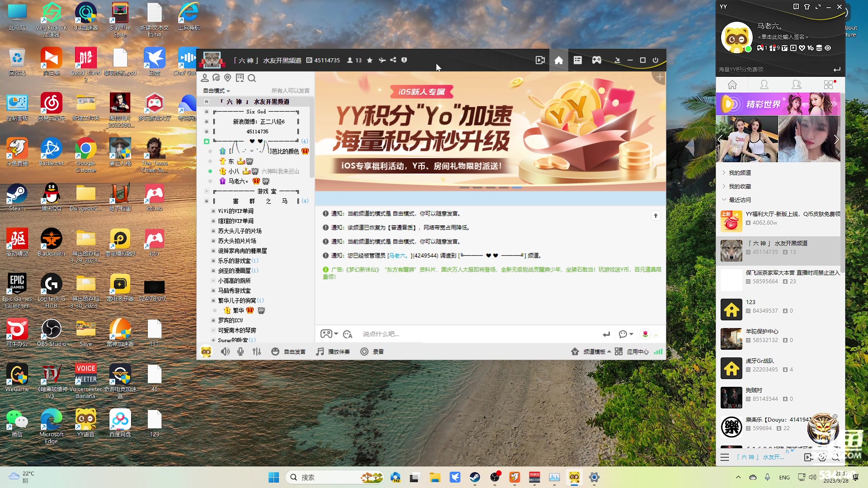The width and height of the screenshot is (868, 488).
Task: Open the game controller dropdown in chat input bar
Action: tap(329, 334)
